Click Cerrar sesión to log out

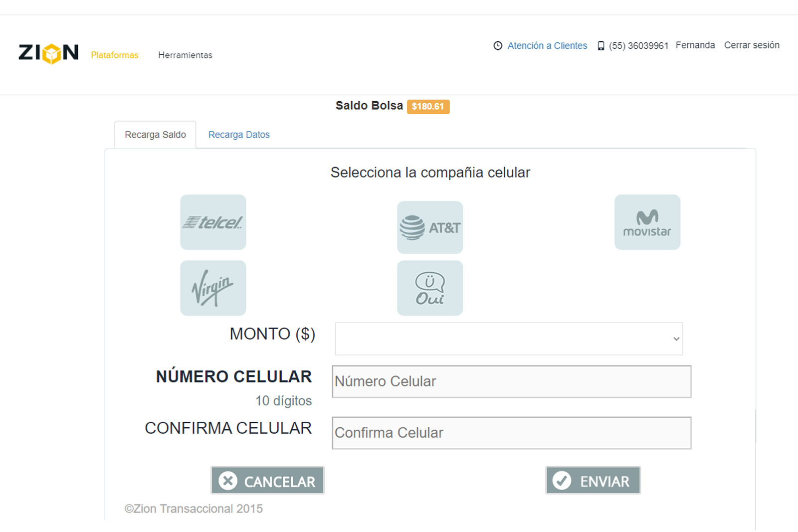(x=752, y=45)
